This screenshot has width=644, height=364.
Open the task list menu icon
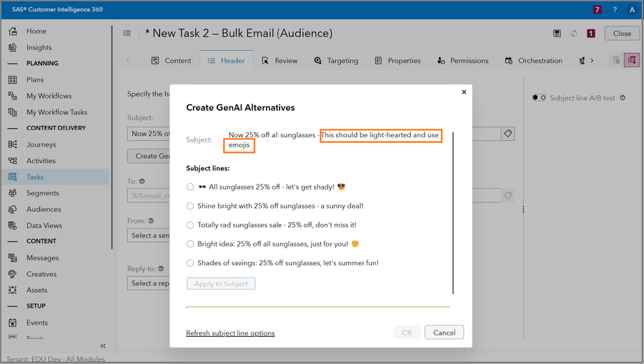(x=127, y=33)
